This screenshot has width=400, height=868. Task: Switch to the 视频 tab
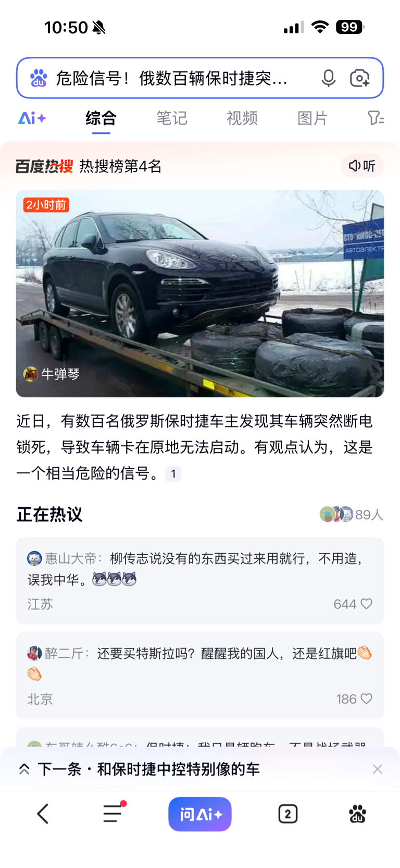coord(242,118)
